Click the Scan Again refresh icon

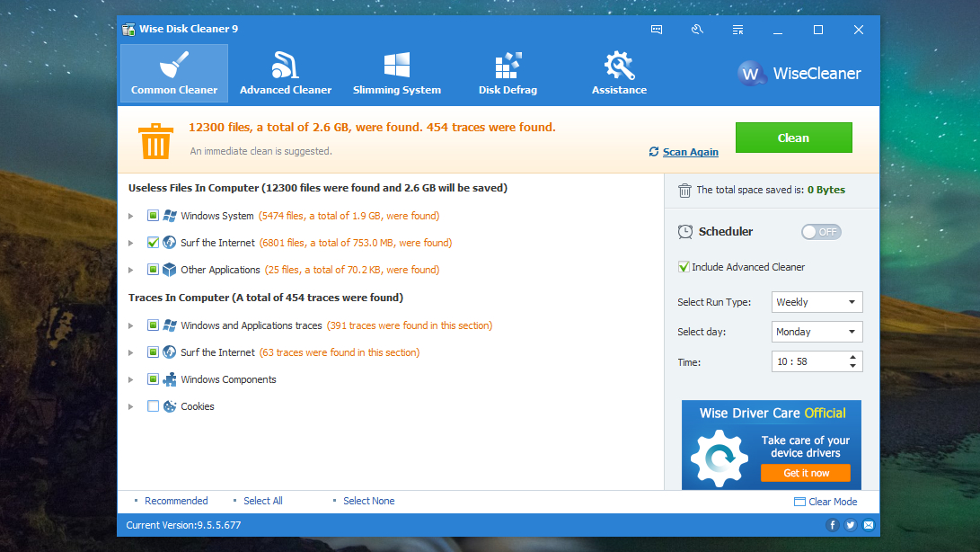click(654, 151)
